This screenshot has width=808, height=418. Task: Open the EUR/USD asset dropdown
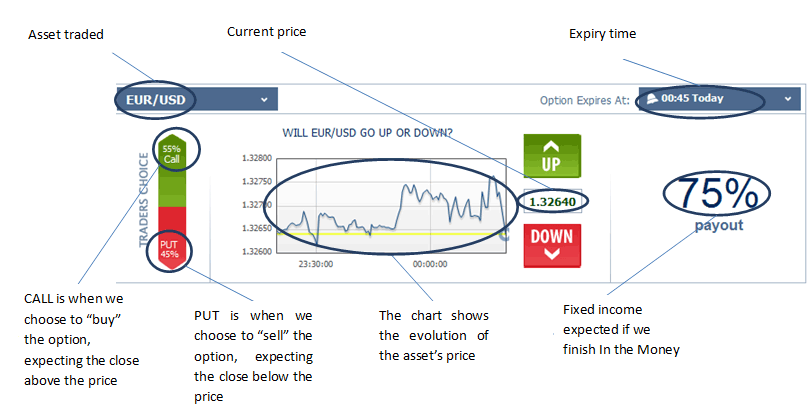197,99
